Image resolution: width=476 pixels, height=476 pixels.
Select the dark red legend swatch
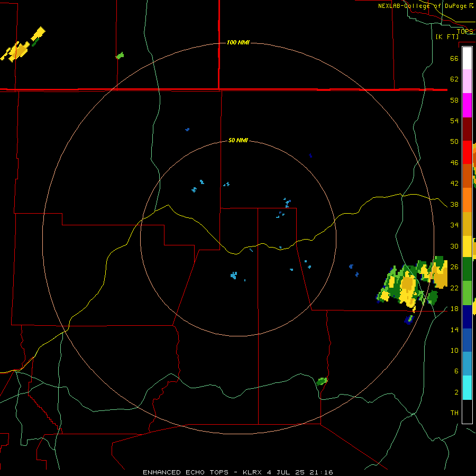[467, 129]
